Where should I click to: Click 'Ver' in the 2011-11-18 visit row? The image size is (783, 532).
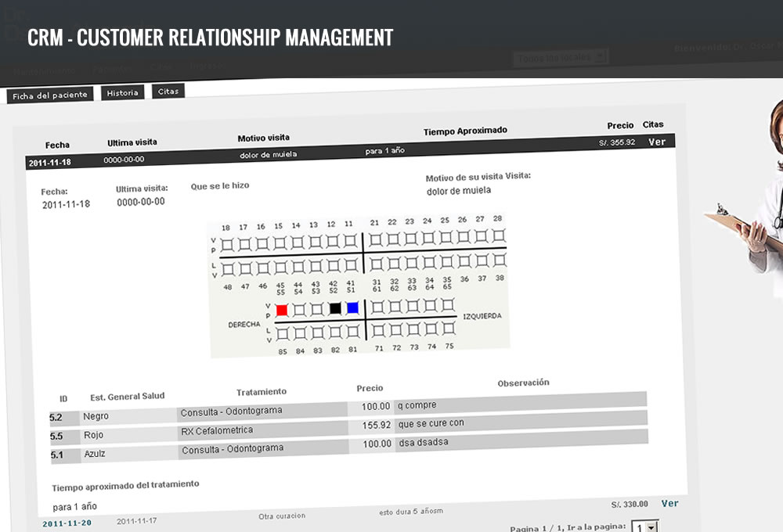coord(656,142)
